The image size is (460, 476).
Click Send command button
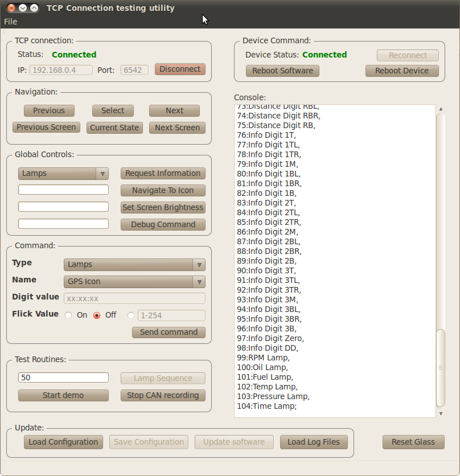169,333
